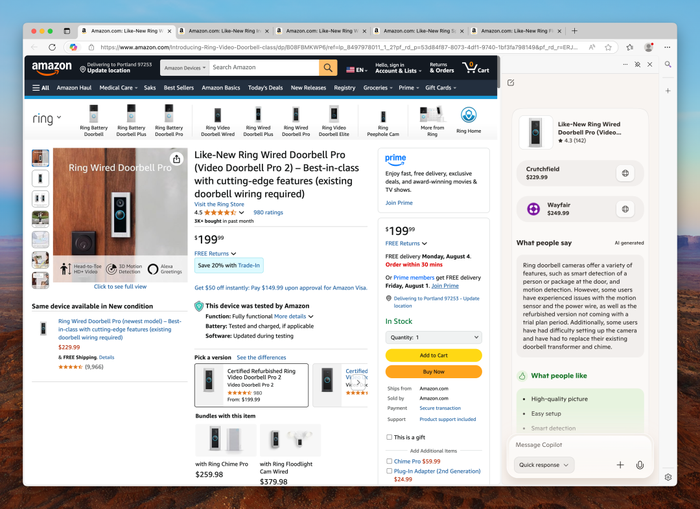Open Amazon Devices search category dropdown
The width and height of the screenshot is (700, 509).
185,68
